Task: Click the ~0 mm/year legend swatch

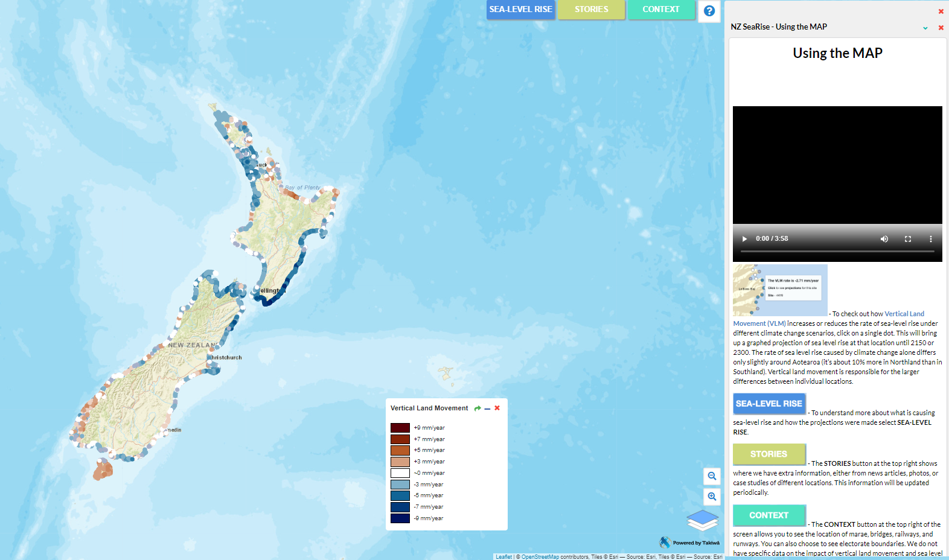Action: click(x=400, y=473)
